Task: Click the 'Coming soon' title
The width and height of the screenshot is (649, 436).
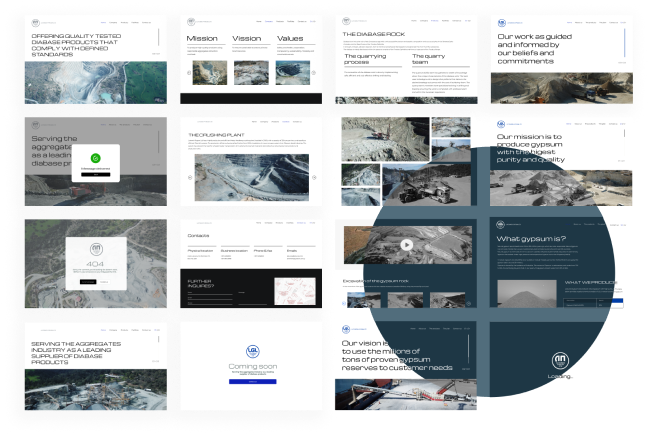Action: 253,366
